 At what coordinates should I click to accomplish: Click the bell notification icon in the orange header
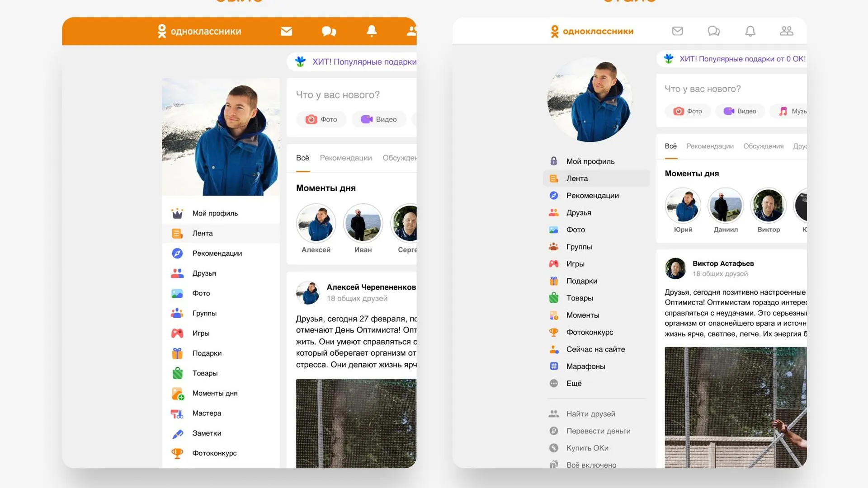point(372,31)
